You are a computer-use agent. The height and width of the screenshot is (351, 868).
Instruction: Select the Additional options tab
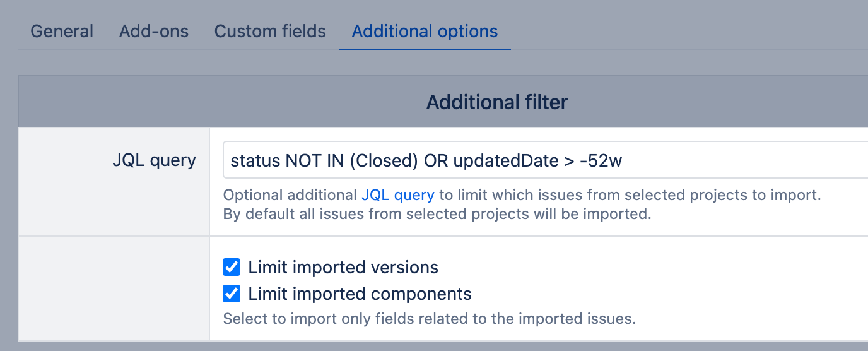(425, 32)
